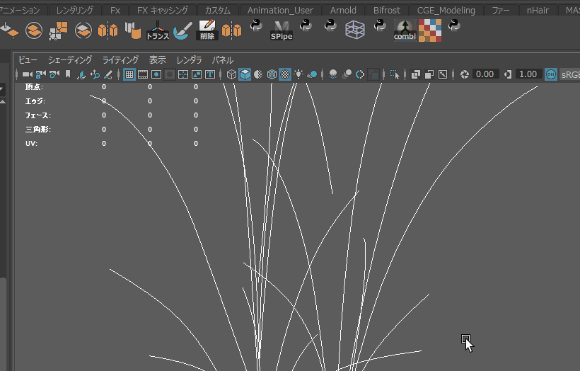Click the lattice wireframe cube shelf icon

tap(355, 30)
